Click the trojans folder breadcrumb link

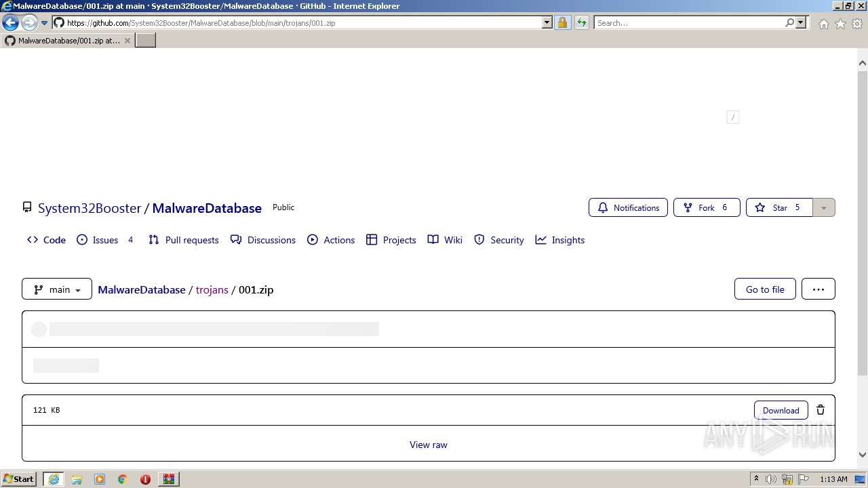(212, 289)
